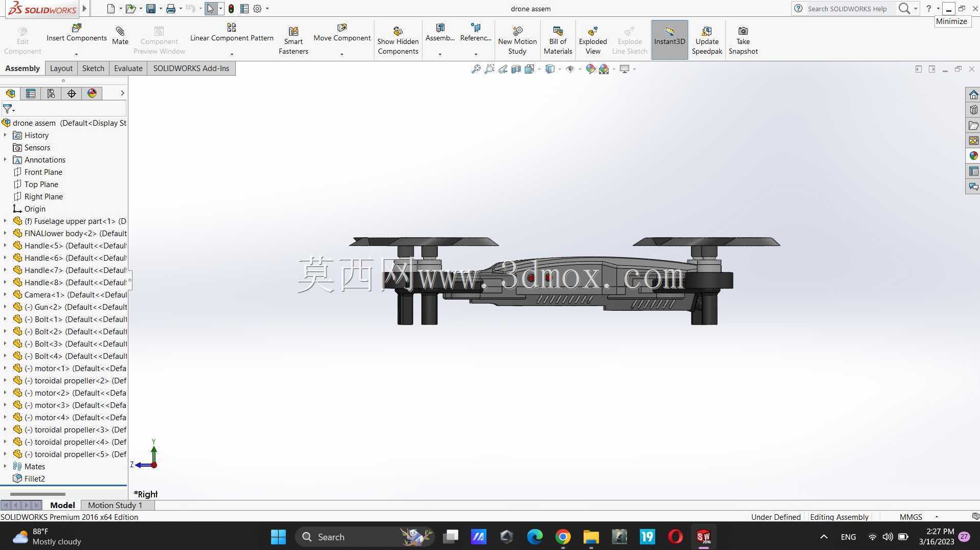
Task: Open Google Chrome from taskbar
Action: [x=563, y=537]
